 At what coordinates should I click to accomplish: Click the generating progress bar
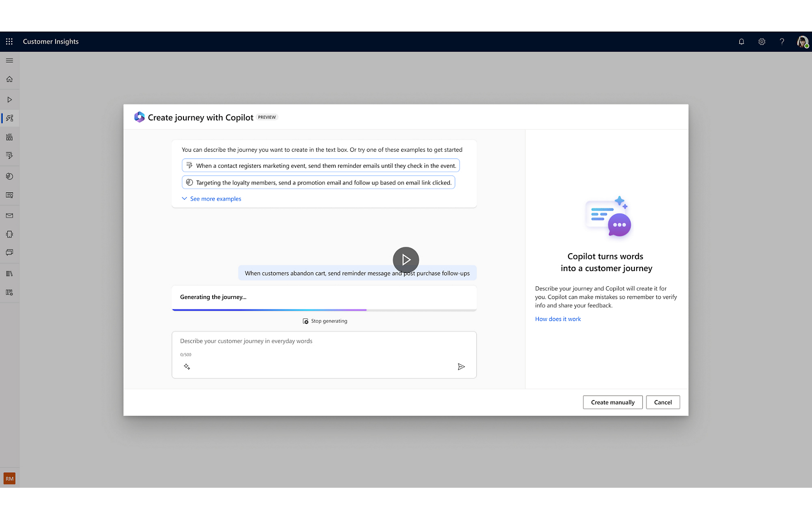[x=324, y=310]
